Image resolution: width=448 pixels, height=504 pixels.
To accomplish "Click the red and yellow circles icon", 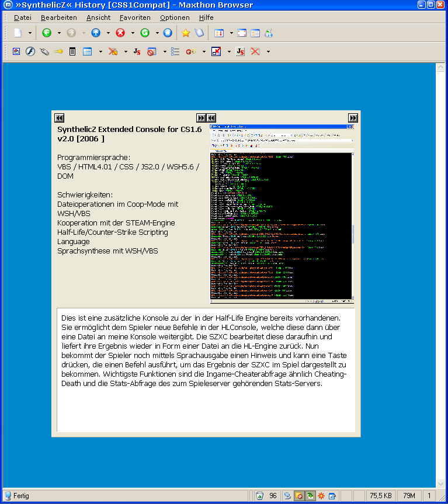I will click(x=191, y=51).
